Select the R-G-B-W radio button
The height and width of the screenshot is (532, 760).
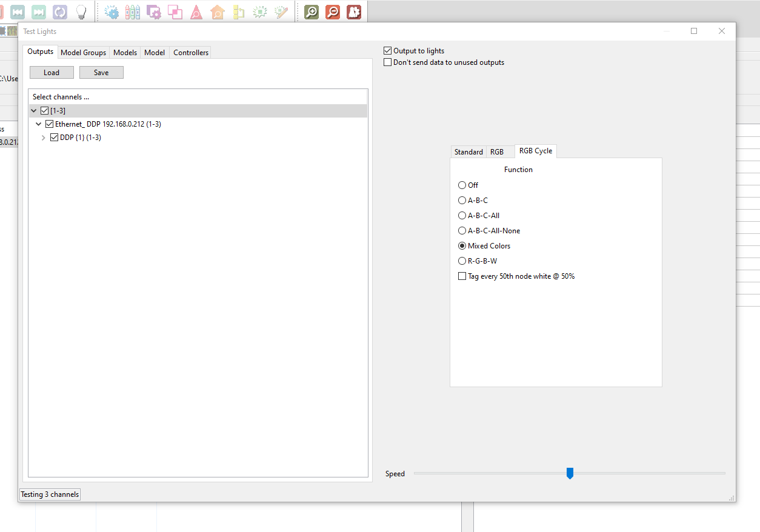point(462,261)
